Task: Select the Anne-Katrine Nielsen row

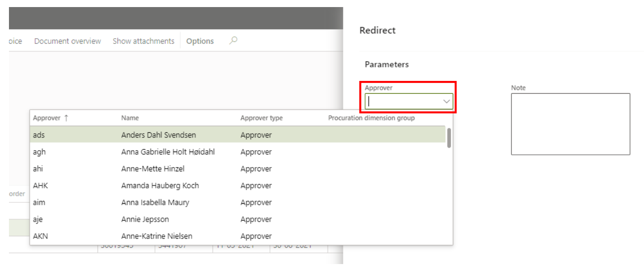Action: pos(156,236)
